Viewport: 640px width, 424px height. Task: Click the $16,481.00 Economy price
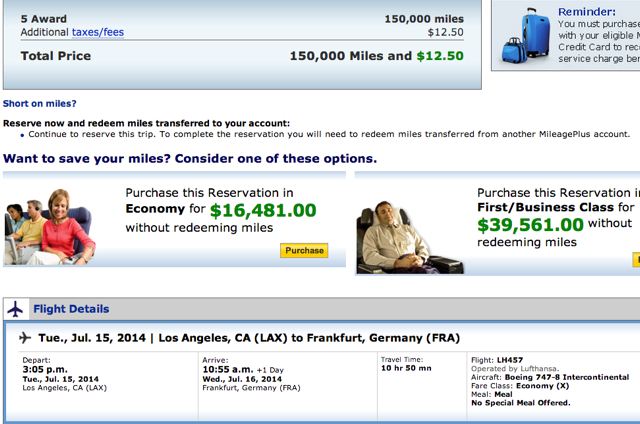click(263, 211)
